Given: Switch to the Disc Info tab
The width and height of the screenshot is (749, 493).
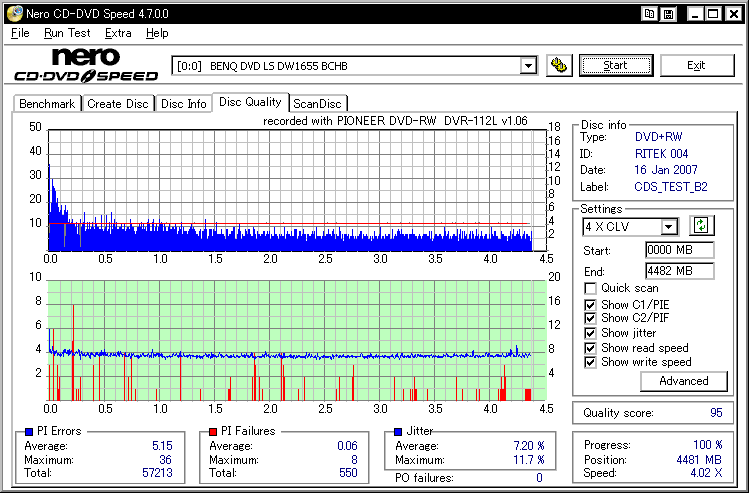Looking at the screenshot, I should pyautogui.click(x=183, y=104).
